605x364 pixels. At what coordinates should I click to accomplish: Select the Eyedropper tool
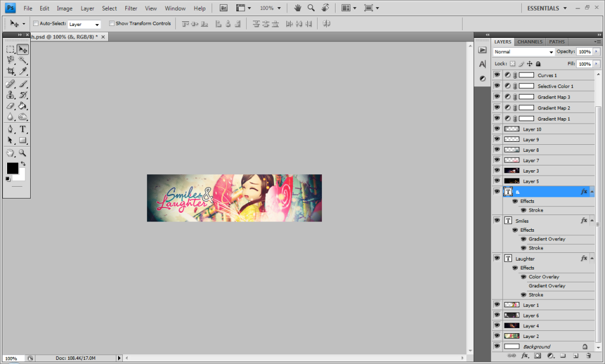23,71
